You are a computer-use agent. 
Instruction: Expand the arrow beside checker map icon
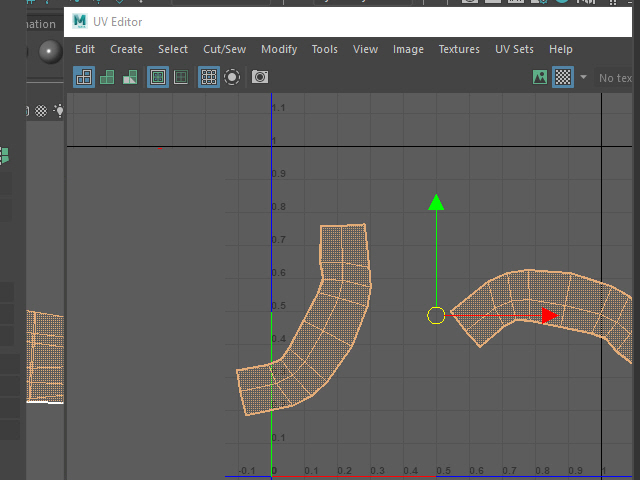click(x=583, y=77)
